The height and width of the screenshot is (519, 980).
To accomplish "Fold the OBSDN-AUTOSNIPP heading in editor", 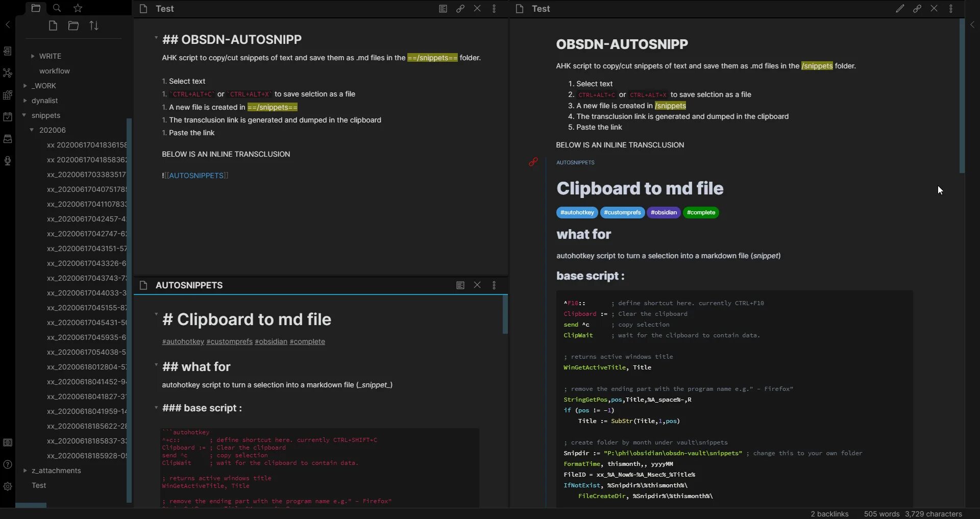I will [156, 38].
